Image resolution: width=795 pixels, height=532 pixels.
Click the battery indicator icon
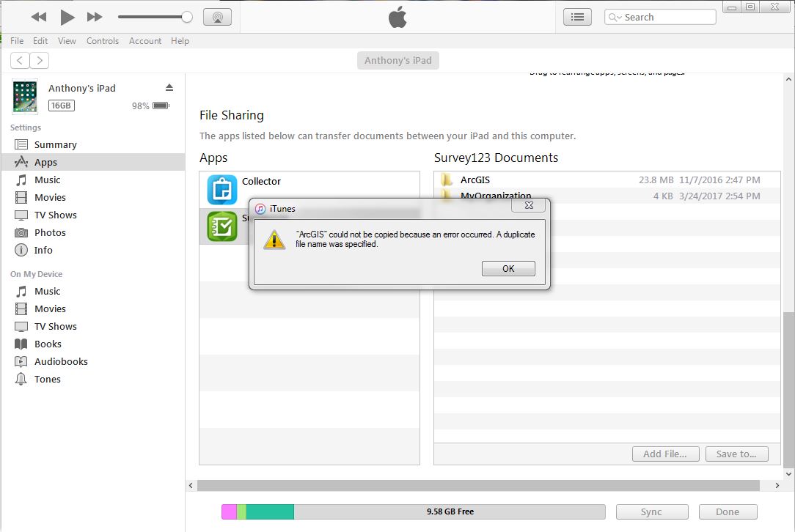point(161,106)
